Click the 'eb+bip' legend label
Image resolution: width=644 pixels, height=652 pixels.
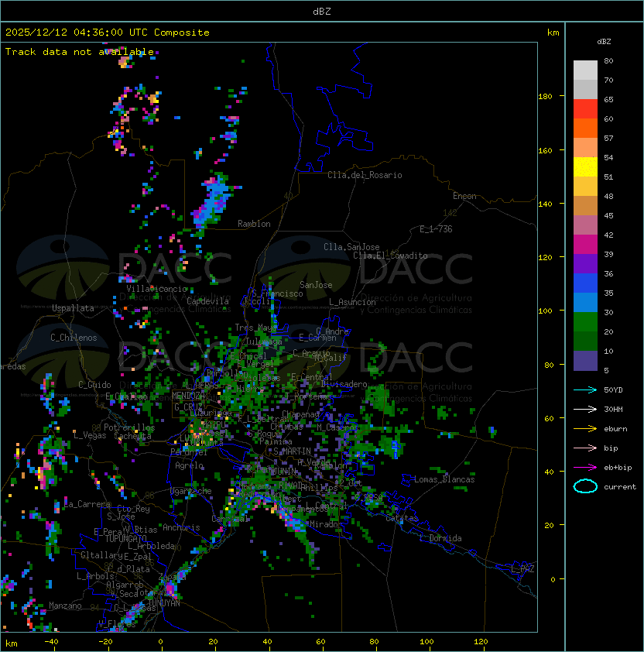618,468
